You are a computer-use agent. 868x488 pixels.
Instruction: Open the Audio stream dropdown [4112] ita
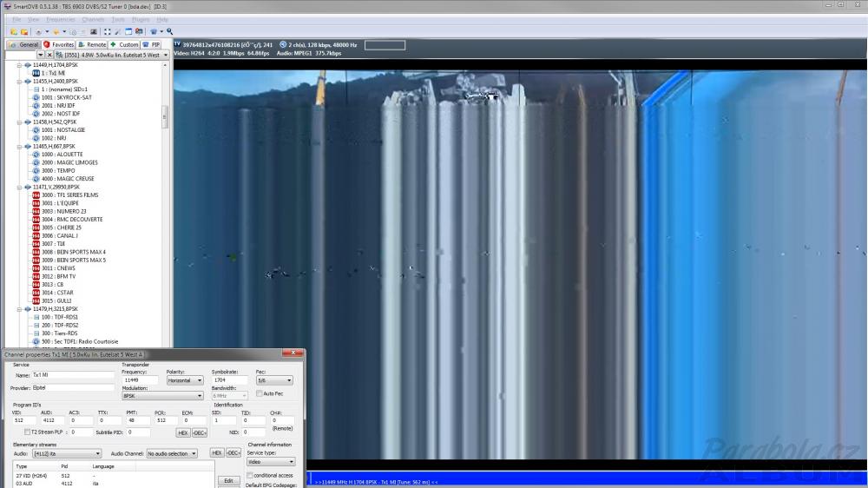coord(67,453)
